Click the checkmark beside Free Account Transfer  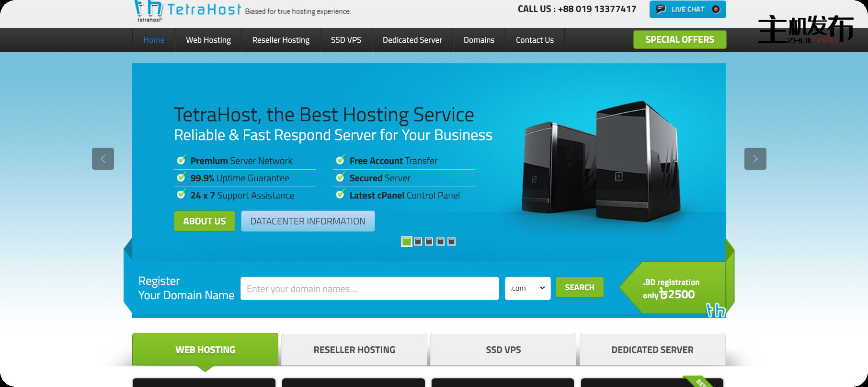341,160
